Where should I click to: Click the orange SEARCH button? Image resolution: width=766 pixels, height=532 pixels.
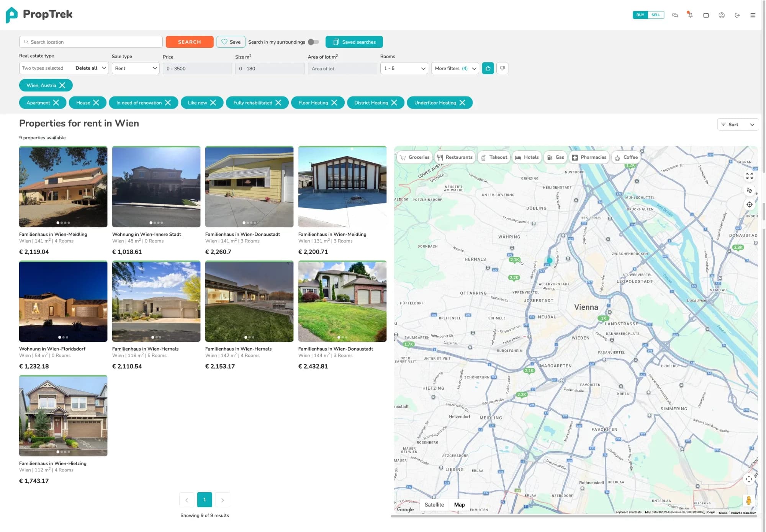(190, 42)
